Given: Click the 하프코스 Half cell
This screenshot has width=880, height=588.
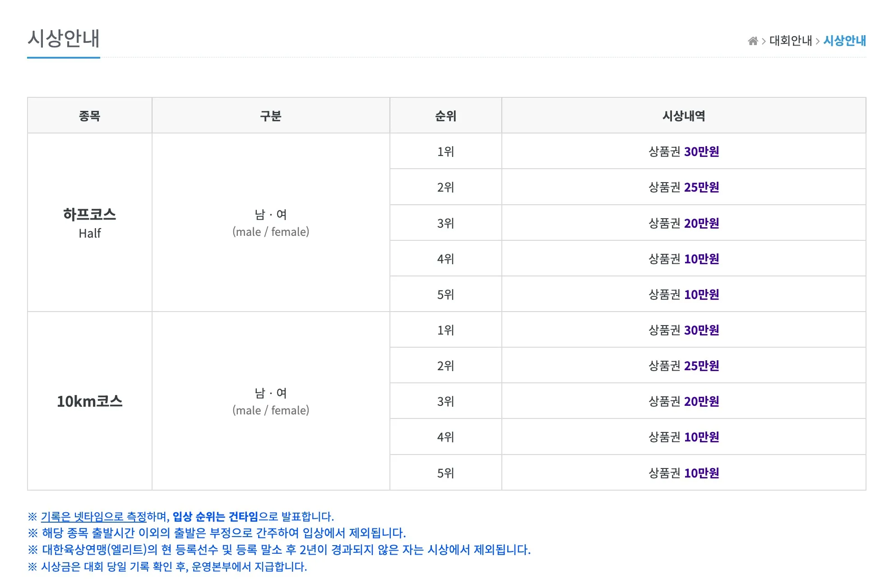Looking at the screenshot, I should tap(89, 223).
